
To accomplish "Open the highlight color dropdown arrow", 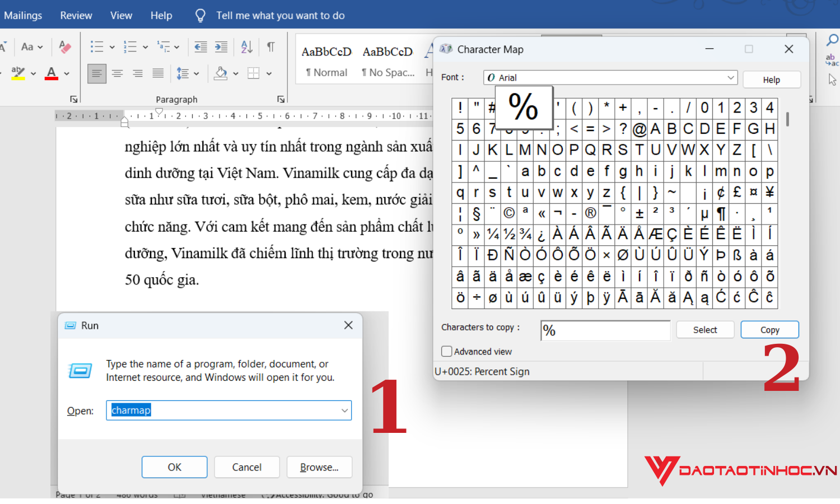I will (34, 74).
